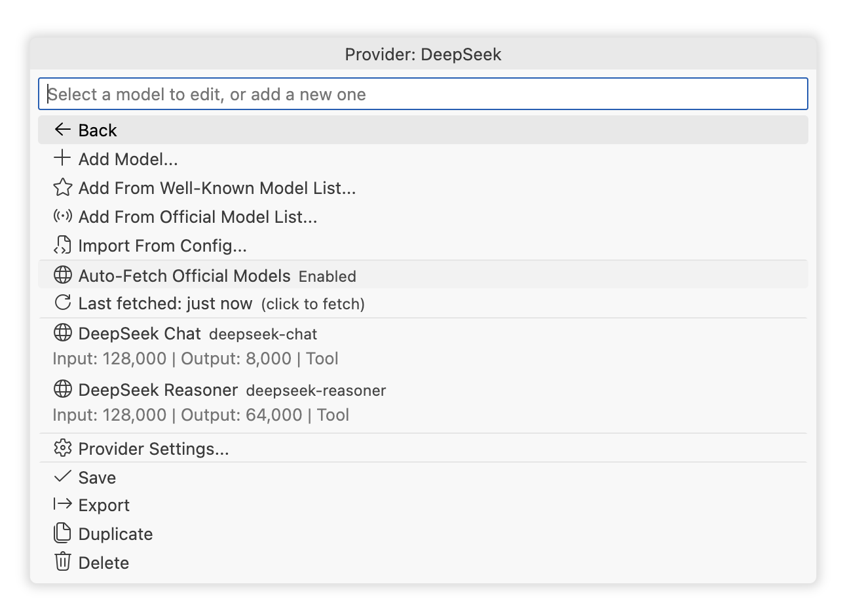Click the file-code icon for Import From Config
This screenshot has height=616, width=849.
click(62, 245)
